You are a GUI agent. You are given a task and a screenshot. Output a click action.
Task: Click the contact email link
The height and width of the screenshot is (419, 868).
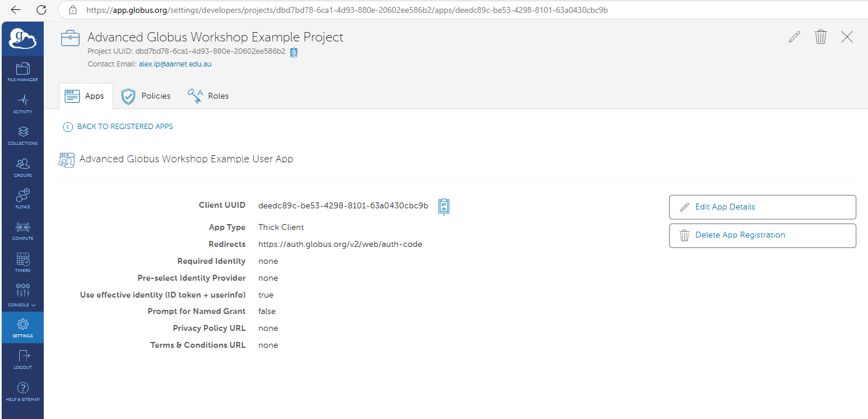(175, 64)
